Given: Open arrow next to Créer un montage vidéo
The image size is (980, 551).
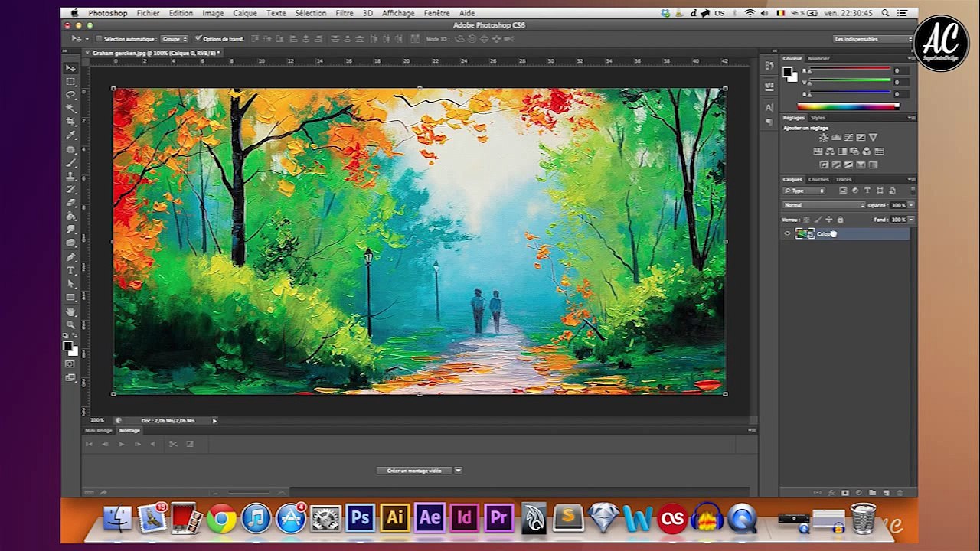Looking at the screenshot, I should pyautogui.click(x=458, y=471).
